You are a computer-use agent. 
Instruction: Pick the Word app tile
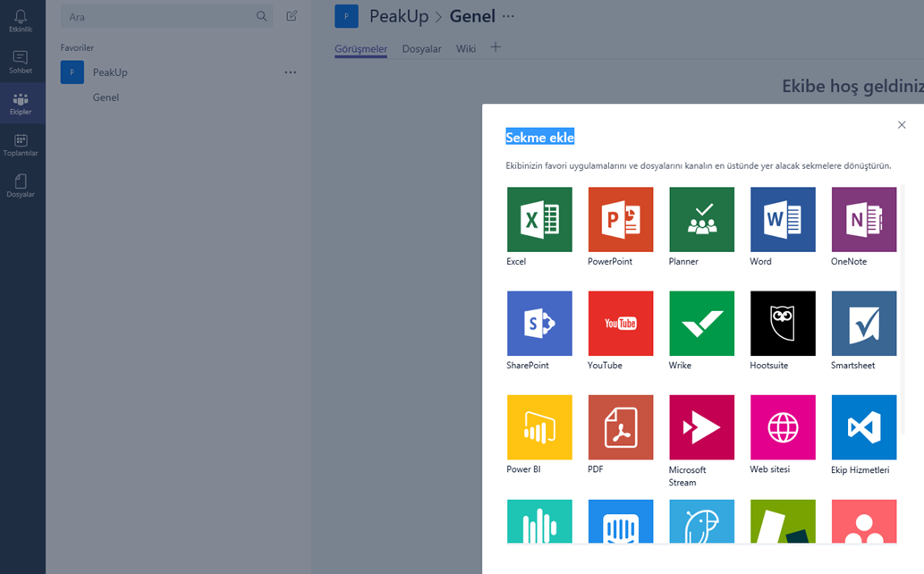[x=783, y=219]
